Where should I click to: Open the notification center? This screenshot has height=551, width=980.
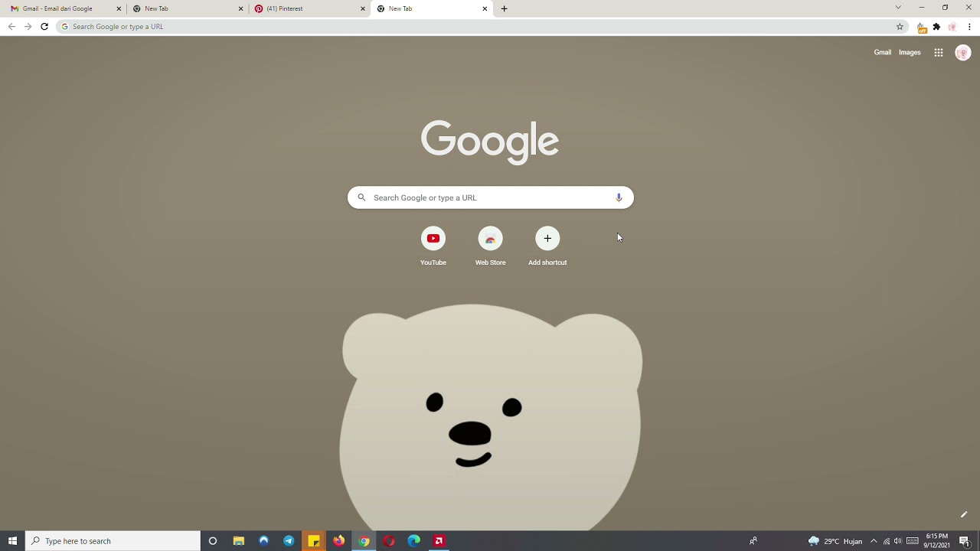coord(965,541)
